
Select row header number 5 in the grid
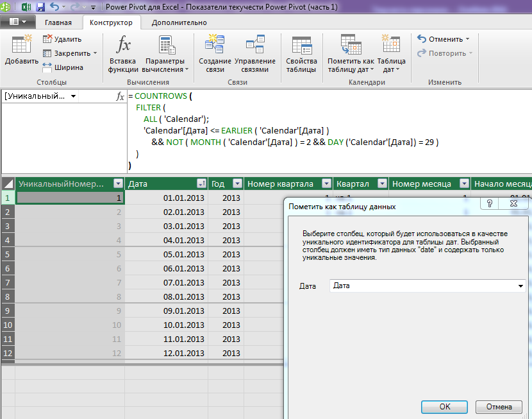[x=8, y=254]
